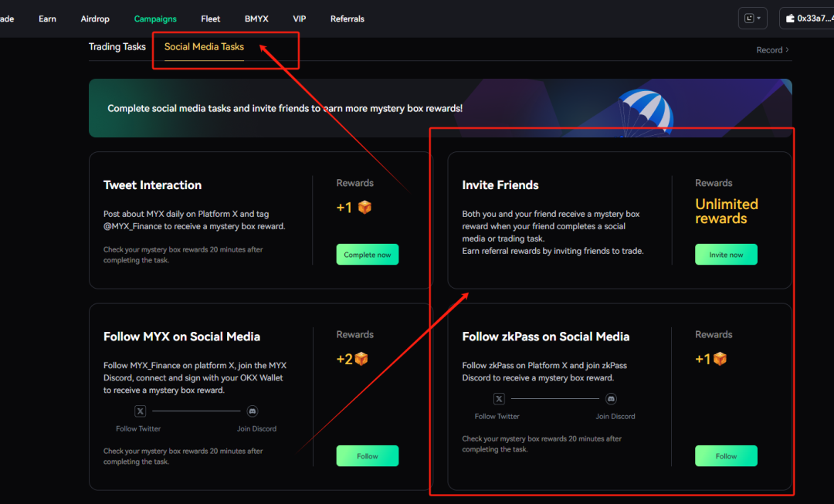Go to the VIP page
The image size is (834, 504).
[x=300, y=19]
